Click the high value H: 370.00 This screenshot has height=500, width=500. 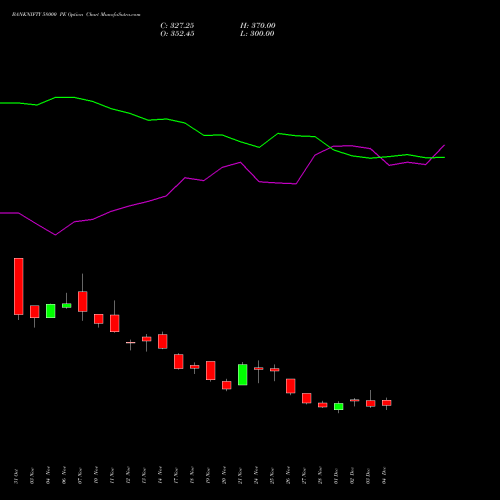coord(258,26)
